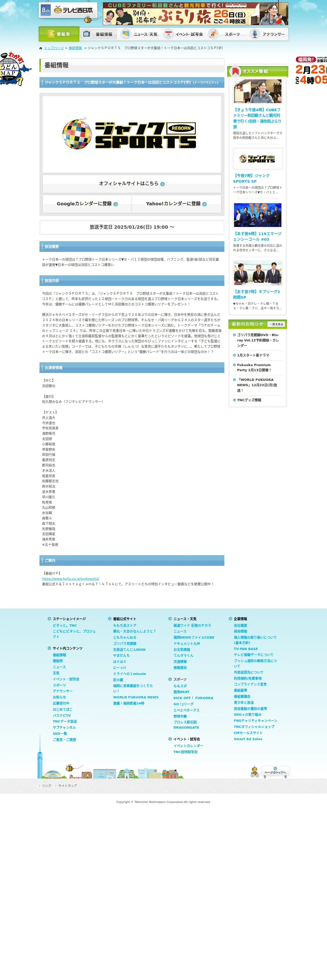Open the 番組情報 navigation tab
The height and width of the screenshot is (980, 327).
(99, 34)
